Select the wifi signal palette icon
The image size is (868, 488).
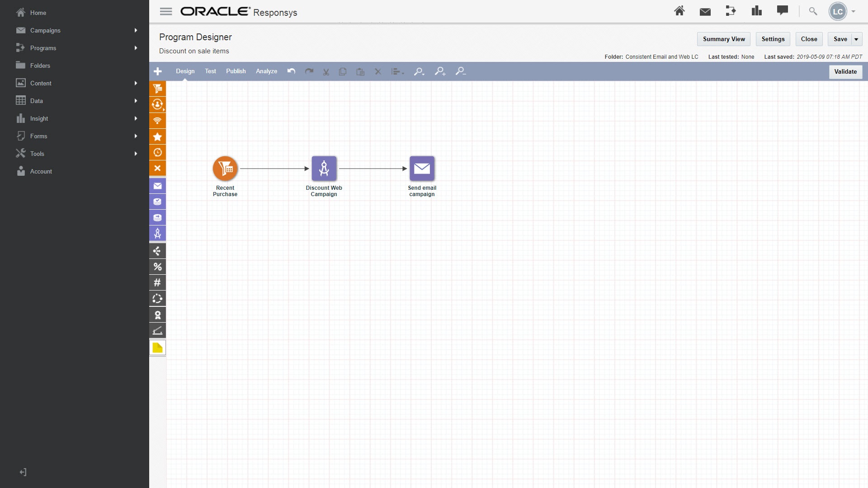pos(157,121)
